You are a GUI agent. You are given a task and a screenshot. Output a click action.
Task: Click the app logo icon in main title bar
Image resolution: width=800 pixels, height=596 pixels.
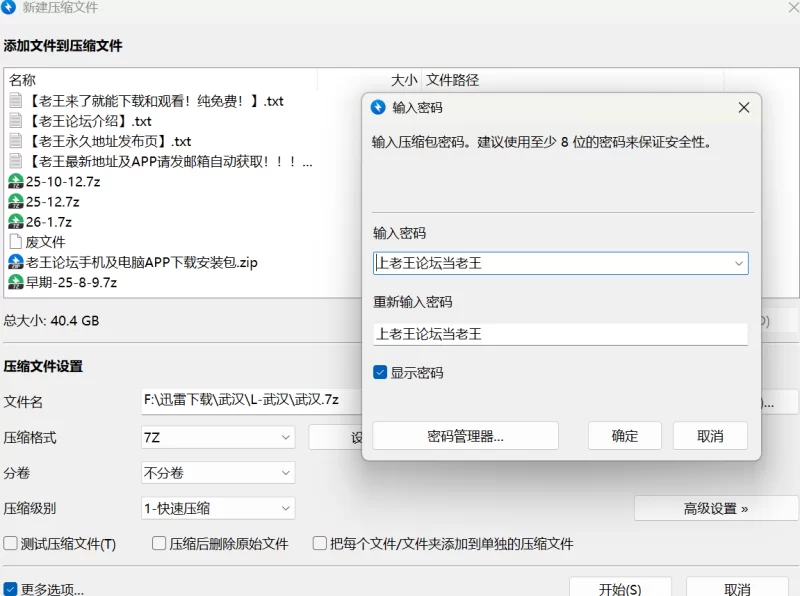coord(8,7)
